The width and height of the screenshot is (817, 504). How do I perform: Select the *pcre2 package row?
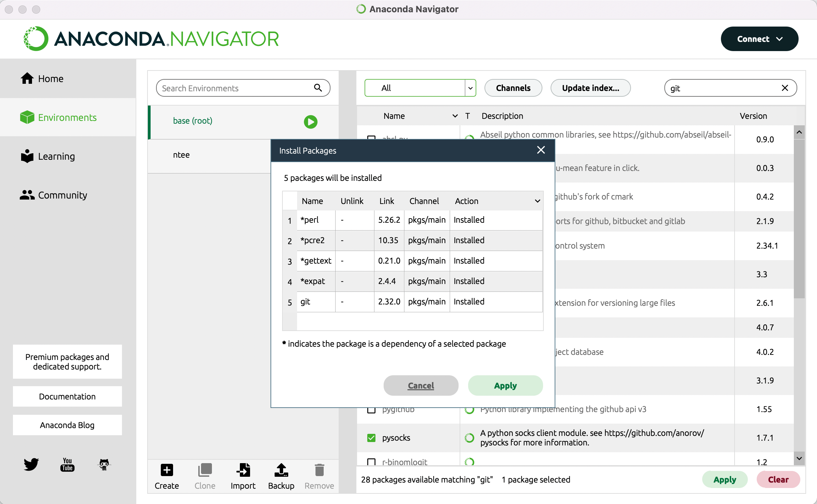[412, 241]
